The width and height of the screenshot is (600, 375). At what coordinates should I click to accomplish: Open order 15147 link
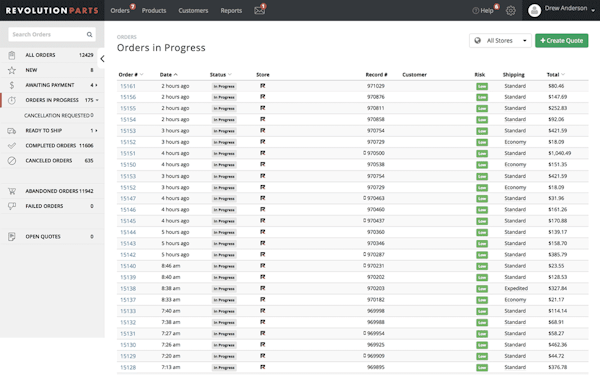point(128,199)
